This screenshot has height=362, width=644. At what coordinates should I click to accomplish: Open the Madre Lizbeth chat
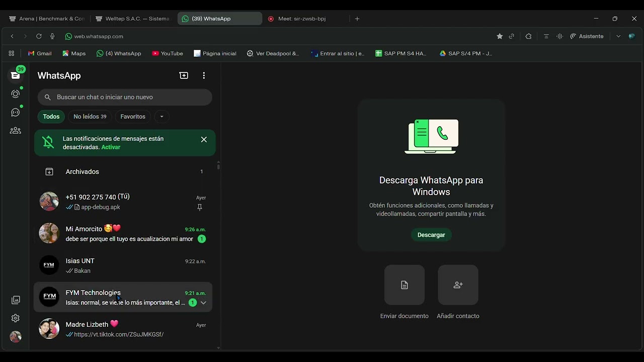point(123,329)
